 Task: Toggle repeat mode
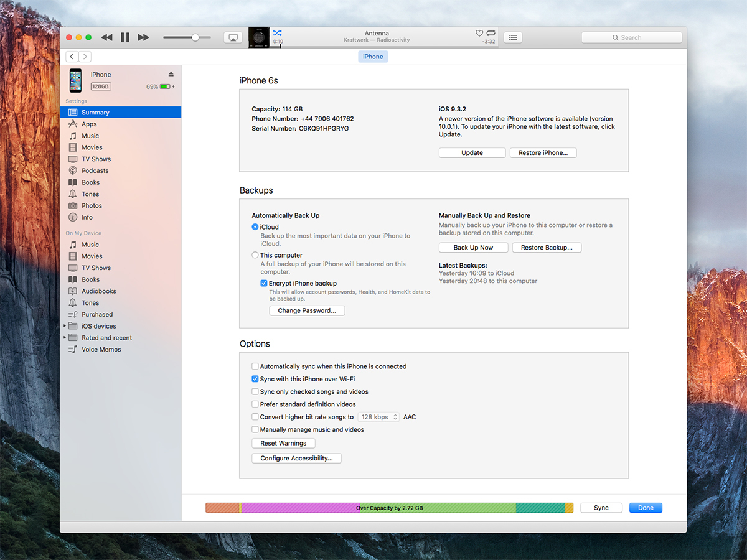[491, 33]
